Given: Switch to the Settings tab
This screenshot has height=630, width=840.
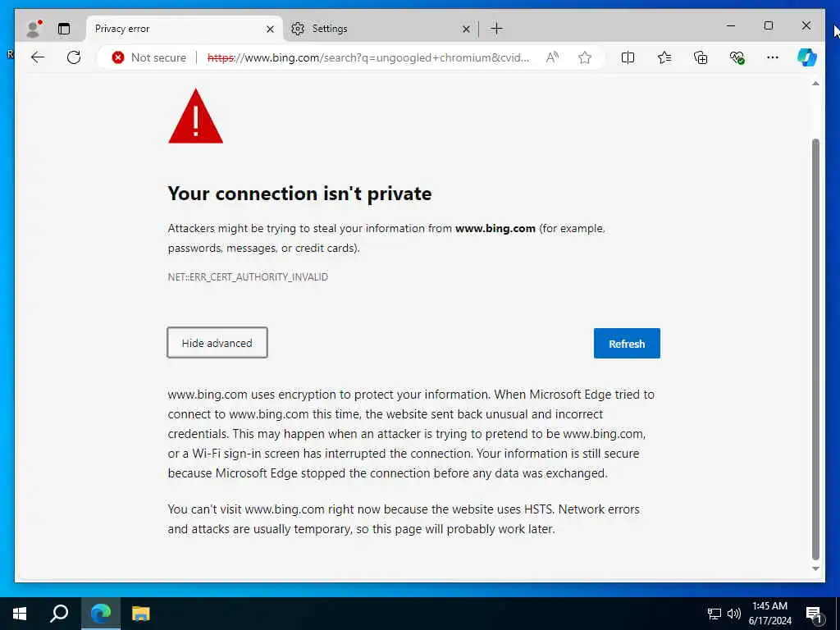Looking at the screenshot, I should pyautogui.click(x=381, y=29).
